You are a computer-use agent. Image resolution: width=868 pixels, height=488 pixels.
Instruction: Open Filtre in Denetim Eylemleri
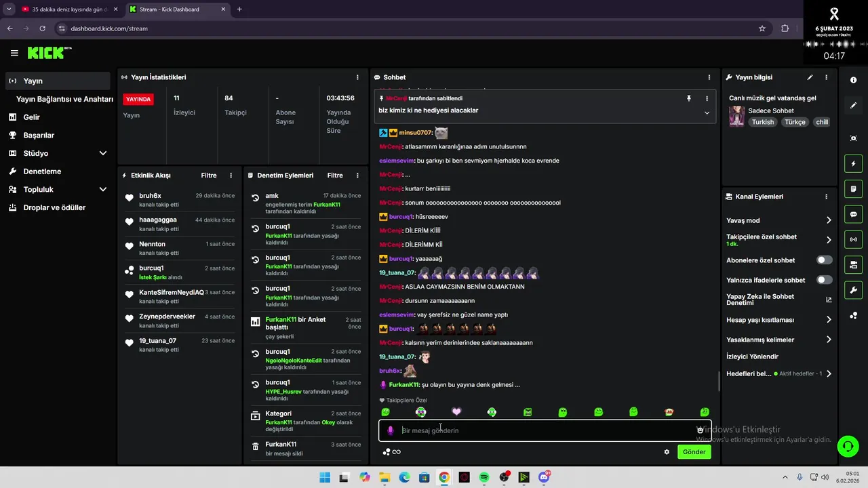(335, 176)
